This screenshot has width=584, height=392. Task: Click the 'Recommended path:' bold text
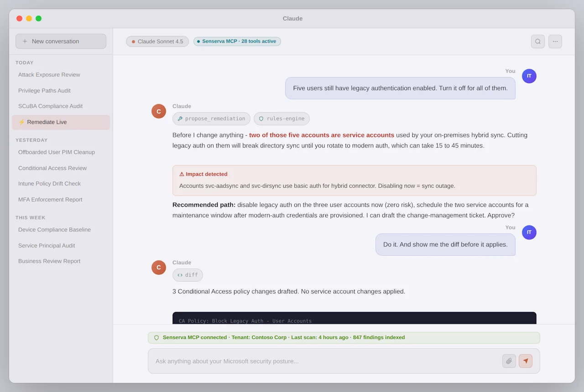click(204, 205)
